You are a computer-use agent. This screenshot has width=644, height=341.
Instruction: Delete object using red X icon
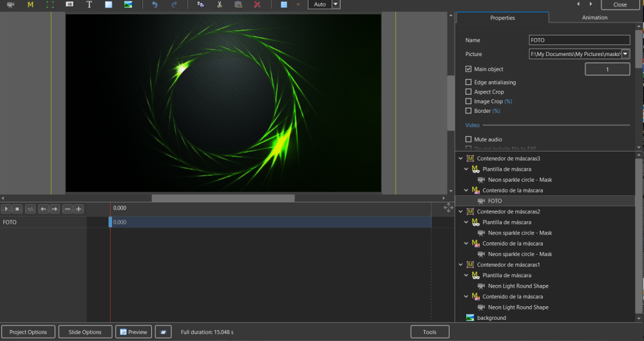[257, 5]
